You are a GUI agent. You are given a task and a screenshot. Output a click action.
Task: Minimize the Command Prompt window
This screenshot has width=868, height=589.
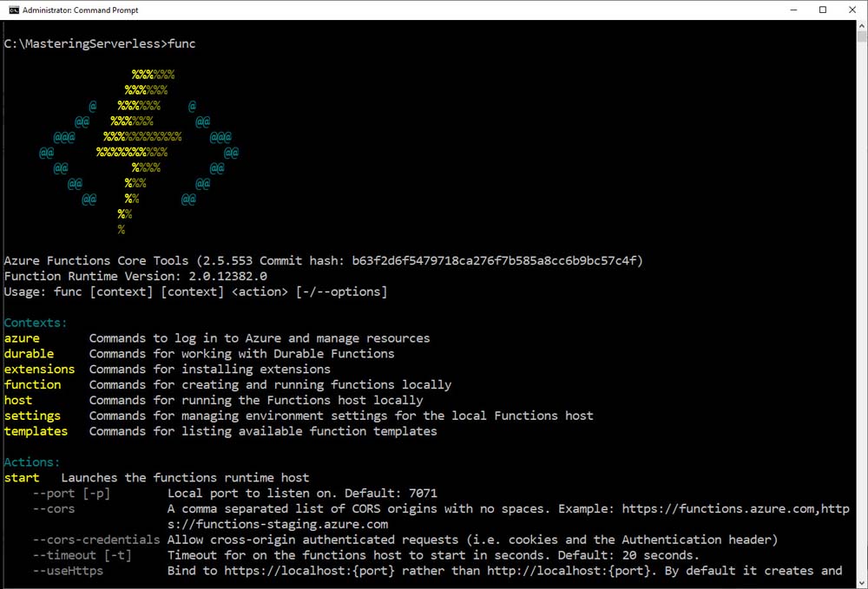(792, 10)
